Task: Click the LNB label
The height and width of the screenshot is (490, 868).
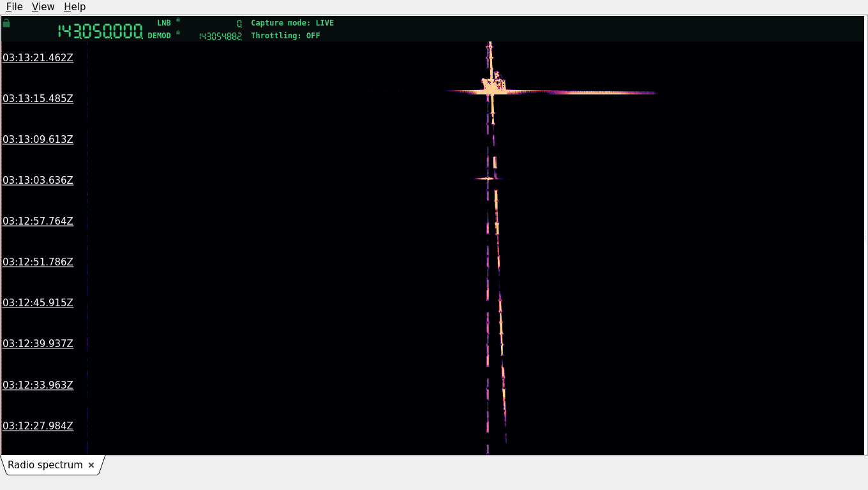Action: click(164, 23)
